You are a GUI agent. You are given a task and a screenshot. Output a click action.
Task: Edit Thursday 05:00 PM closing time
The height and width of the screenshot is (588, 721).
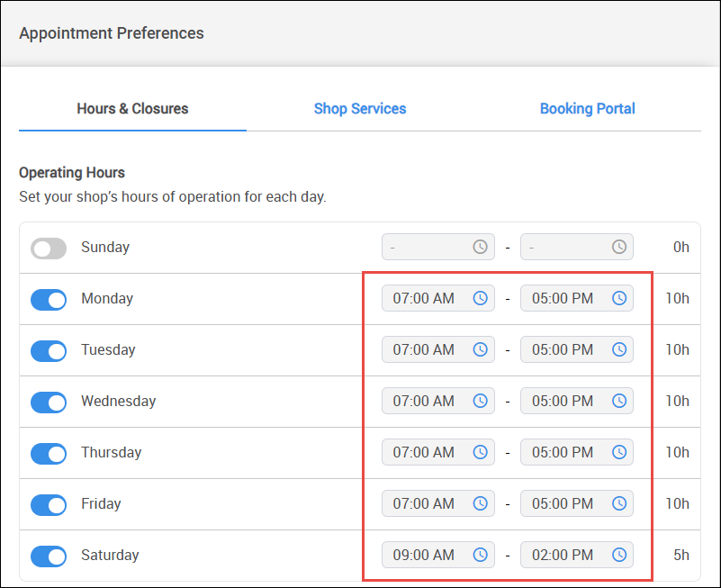click(x=577, y=452)
